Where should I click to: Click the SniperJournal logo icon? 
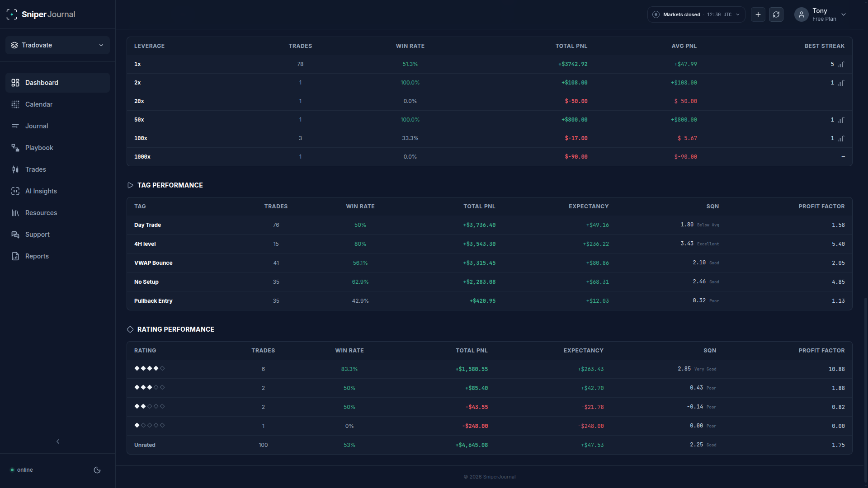pyautogui.click(x=12, y=14)
